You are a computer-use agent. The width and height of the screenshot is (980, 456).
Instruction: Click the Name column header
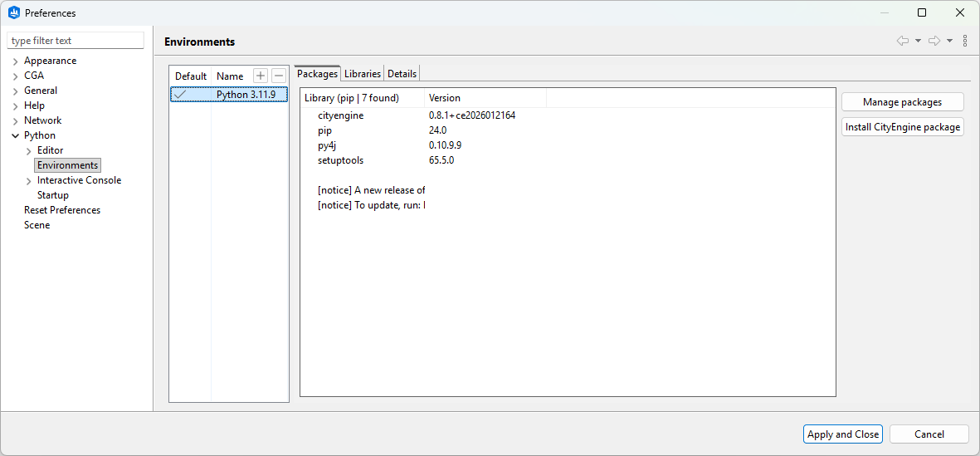229,76
